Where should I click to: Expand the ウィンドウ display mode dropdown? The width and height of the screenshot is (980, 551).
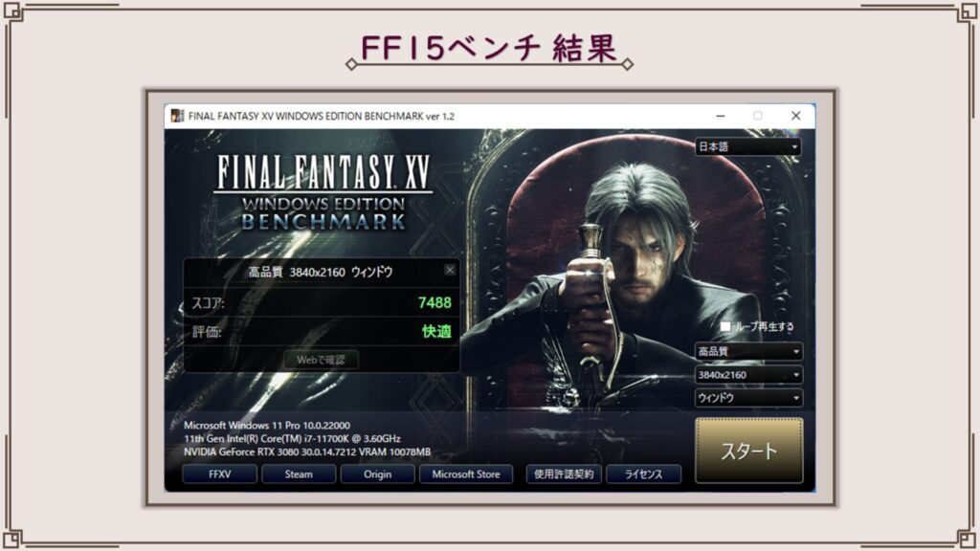[748, 398]
